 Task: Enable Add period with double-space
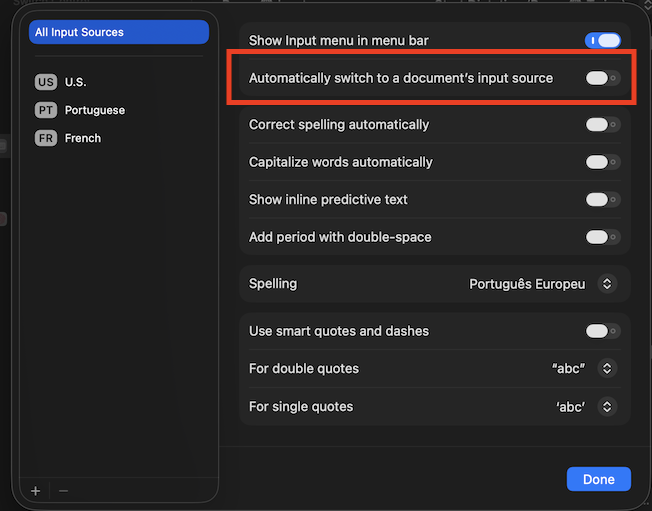(602, 237)
